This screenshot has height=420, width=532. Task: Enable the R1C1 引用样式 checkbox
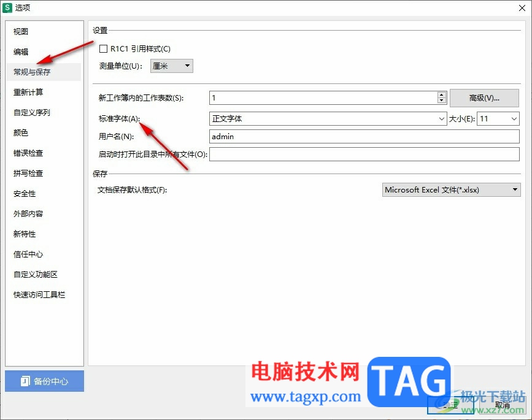[x=103, y=49]
